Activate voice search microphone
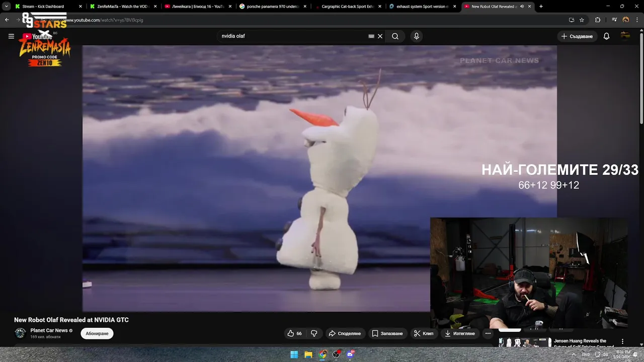The image size is (644, 362). (x=416, y=36)
